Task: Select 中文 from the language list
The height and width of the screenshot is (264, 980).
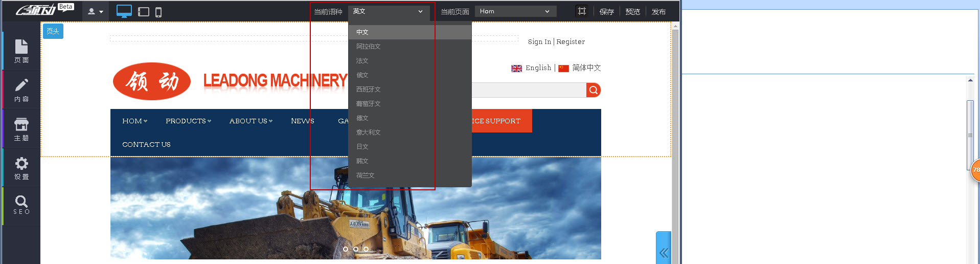Action: point(362,32)
